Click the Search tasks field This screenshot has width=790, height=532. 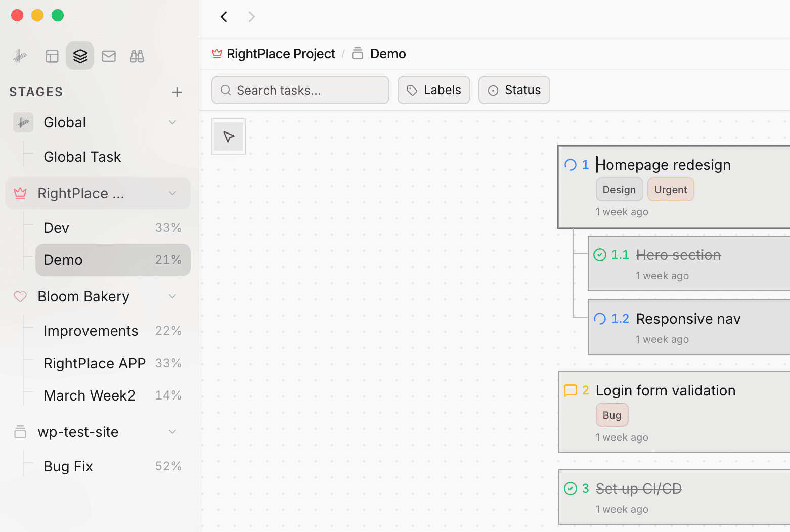pyautogui.click(x=300, y=90)
